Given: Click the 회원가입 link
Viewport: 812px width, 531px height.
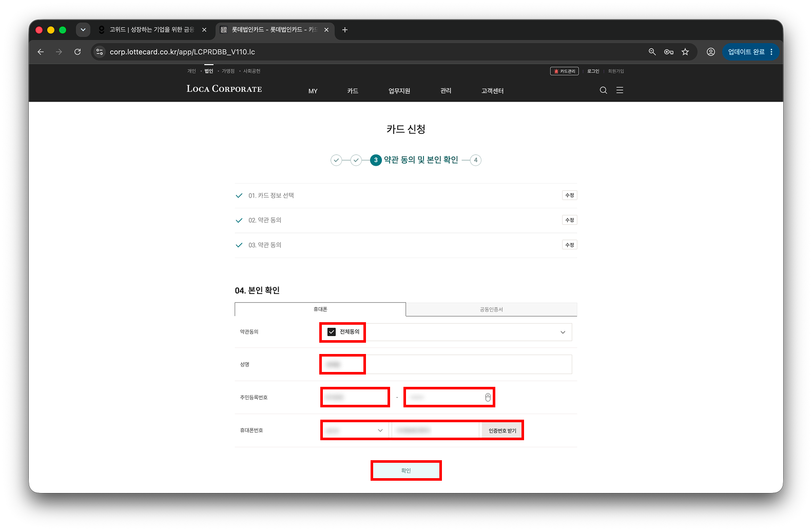Looking at the screenshot, I should click(x=616, y=71).
